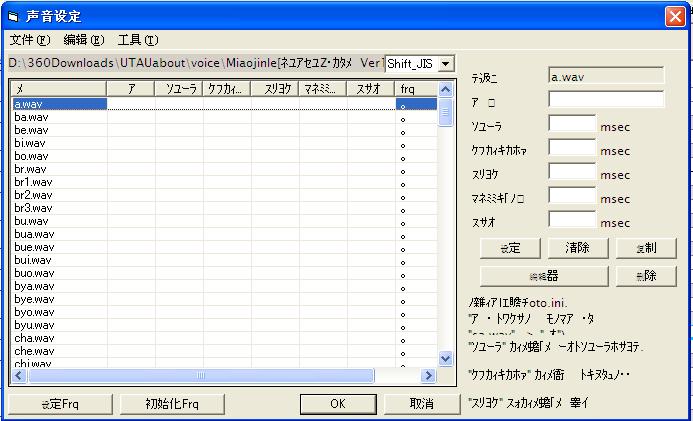Click the frq marker in ba.wav row
Image resolution: width=693 pixels, height=421 pixels.
pos(403,120)
